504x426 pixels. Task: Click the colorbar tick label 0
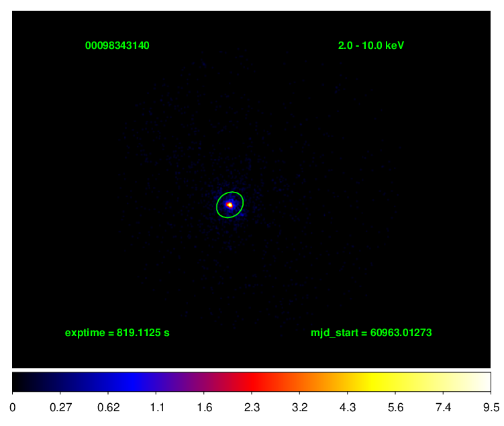click(13, 407)
